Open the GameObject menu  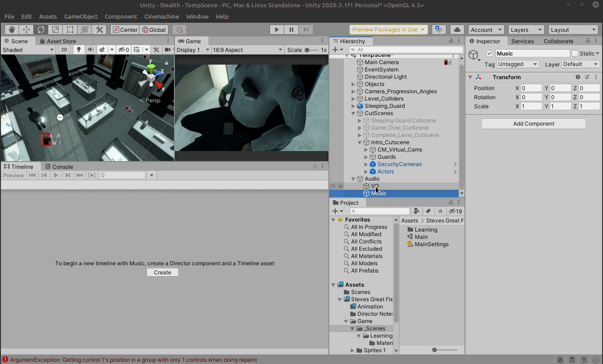pyautogui.click(x=81, y=16)
